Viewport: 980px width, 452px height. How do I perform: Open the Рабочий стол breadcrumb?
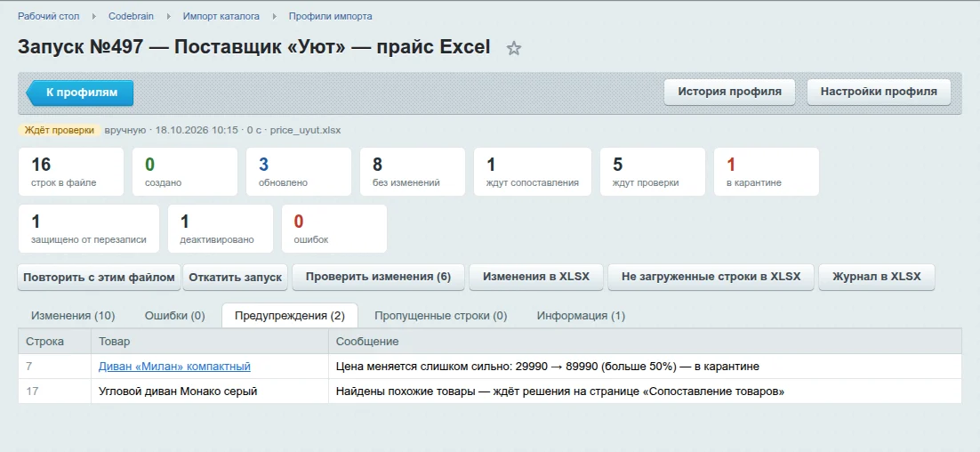click(x=49, y=16)
